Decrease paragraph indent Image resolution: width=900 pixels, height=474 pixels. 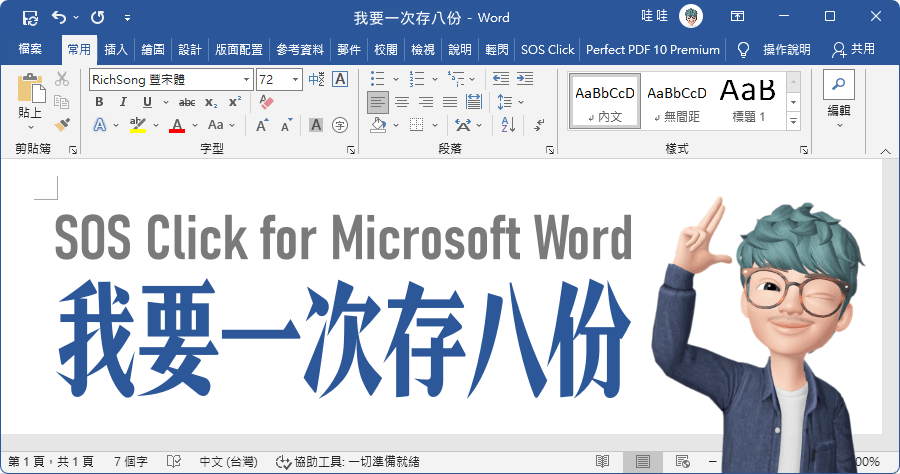(x=501, y=79)
